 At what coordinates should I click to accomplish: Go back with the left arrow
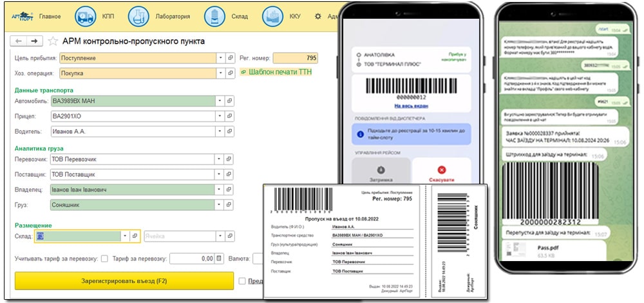pos(20,41)
